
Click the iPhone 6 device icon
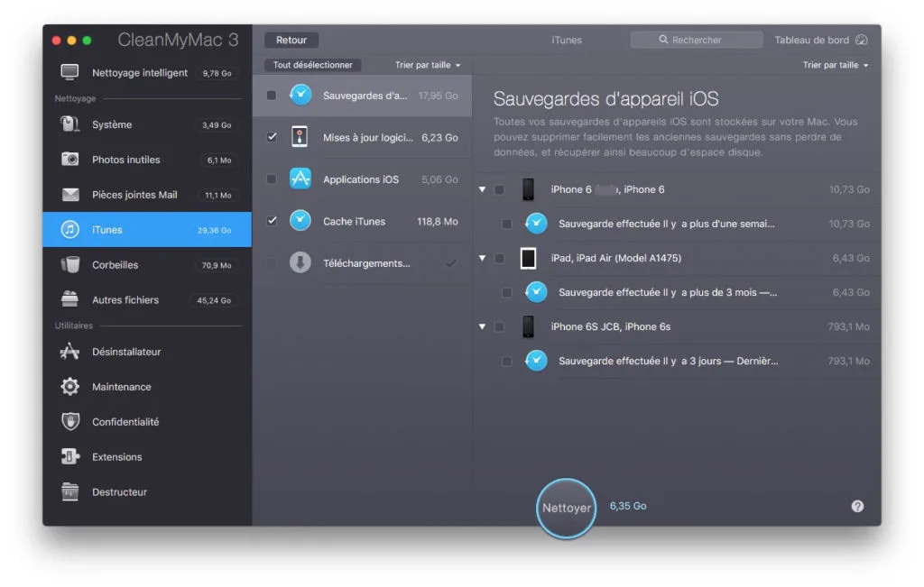[x=528, y=189]
